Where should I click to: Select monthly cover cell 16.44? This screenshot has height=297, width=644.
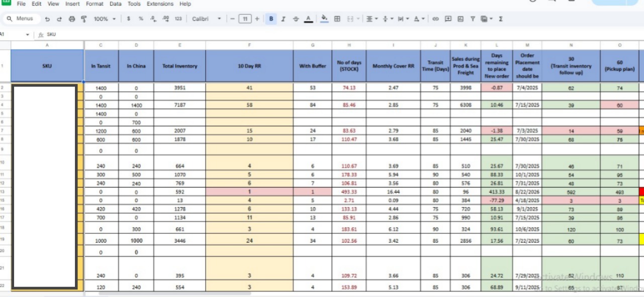[x=393, y=192]
